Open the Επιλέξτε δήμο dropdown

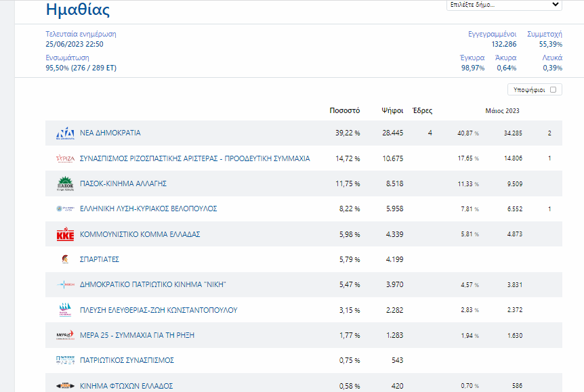tap(504, 5)
